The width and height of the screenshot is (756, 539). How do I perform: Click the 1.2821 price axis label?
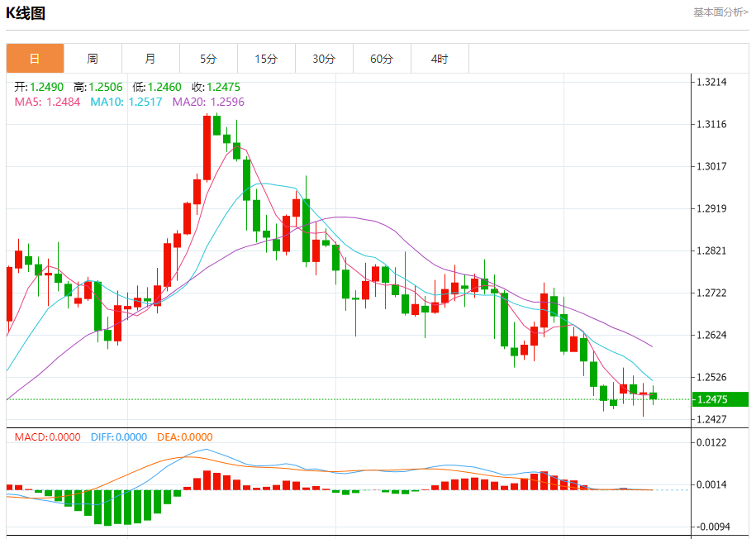(711, 250)
